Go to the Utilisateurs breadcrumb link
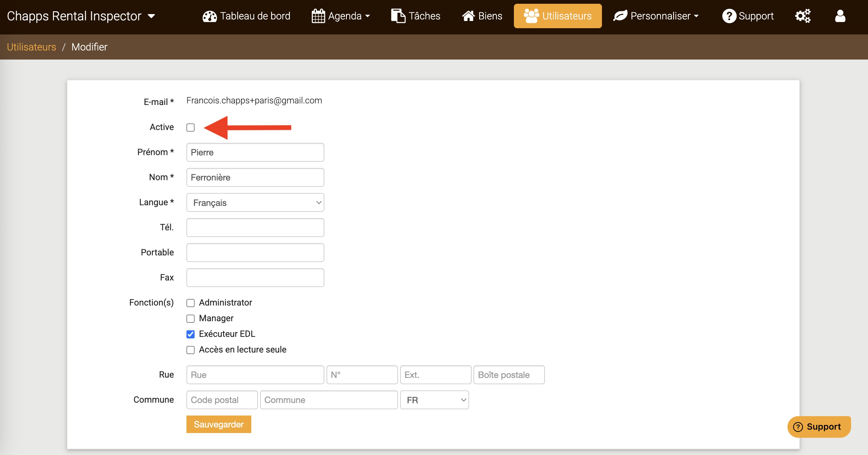This screenshot has height=455, width=868. 31,47
